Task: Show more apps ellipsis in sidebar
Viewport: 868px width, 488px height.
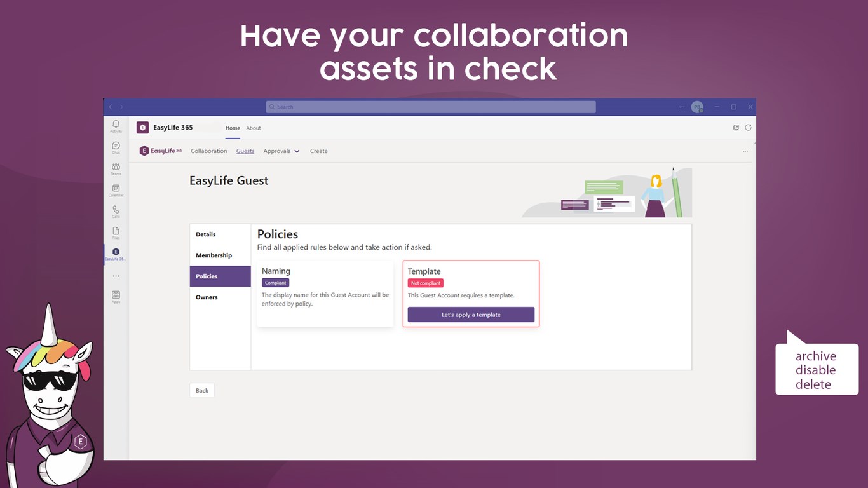Action: pos(116,276)
